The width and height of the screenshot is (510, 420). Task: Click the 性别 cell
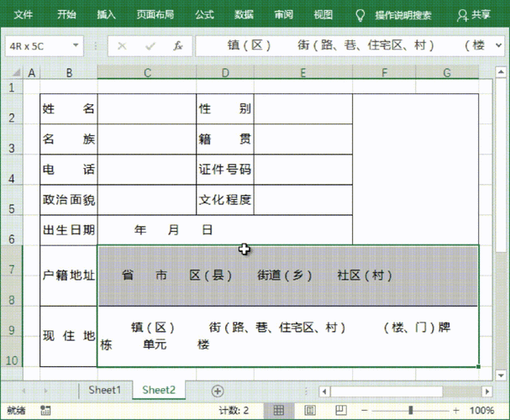pyautogui.click(x=225, y=109)
